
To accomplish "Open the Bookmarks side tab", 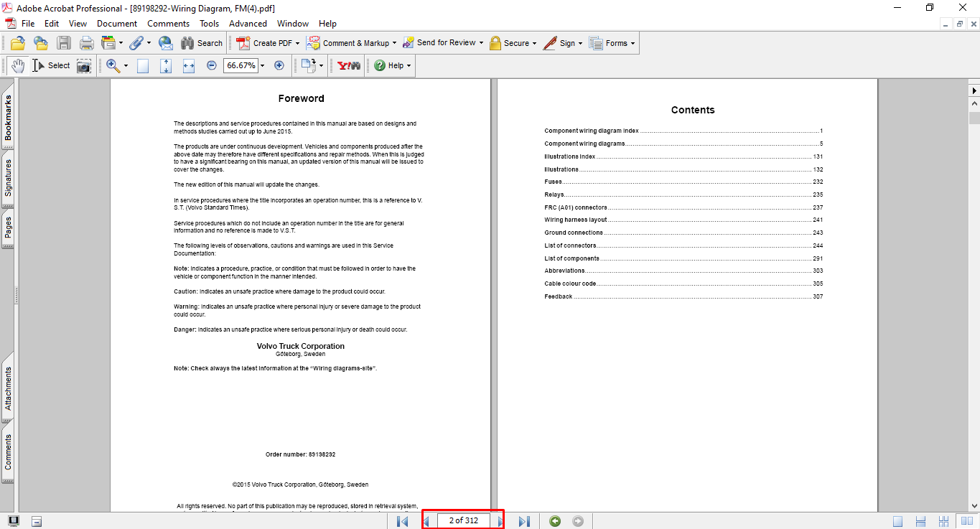I will pyautogui.click(x=9, y=118).
